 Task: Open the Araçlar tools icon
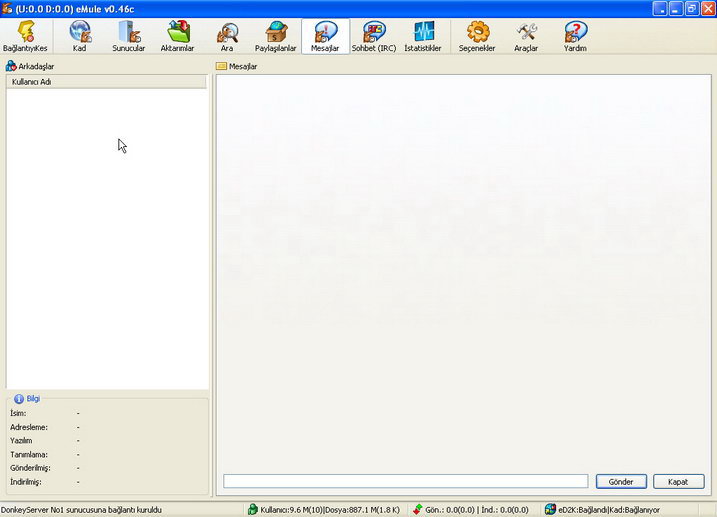click(527, 32)
